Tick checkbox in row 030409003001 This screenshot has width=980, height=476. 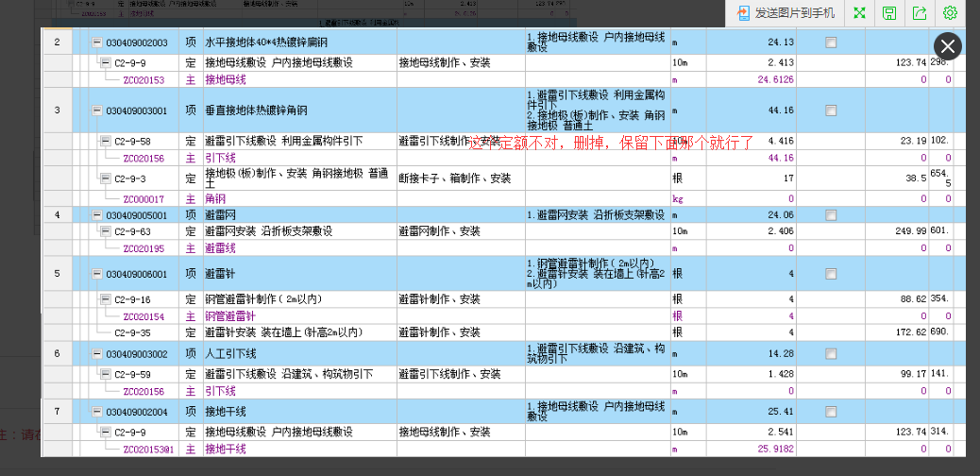[x=831, y=110]
